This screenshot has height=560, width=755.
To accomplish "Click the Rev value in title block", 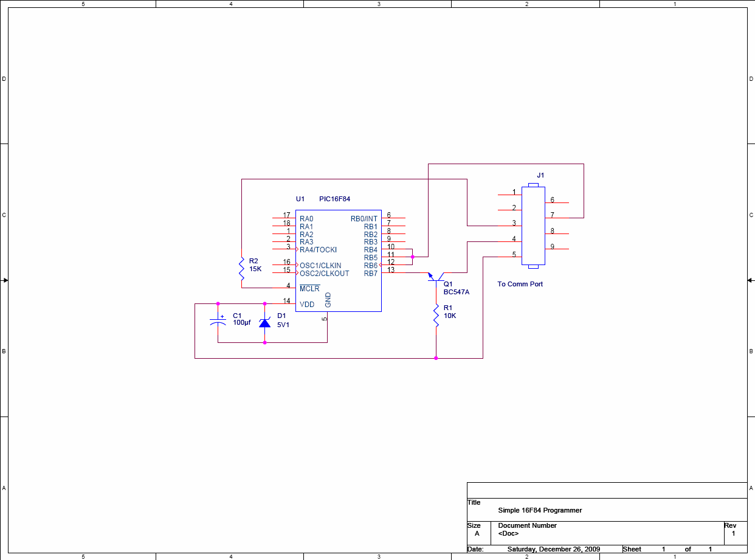I will pyautogui.click(x=733, y=533).
